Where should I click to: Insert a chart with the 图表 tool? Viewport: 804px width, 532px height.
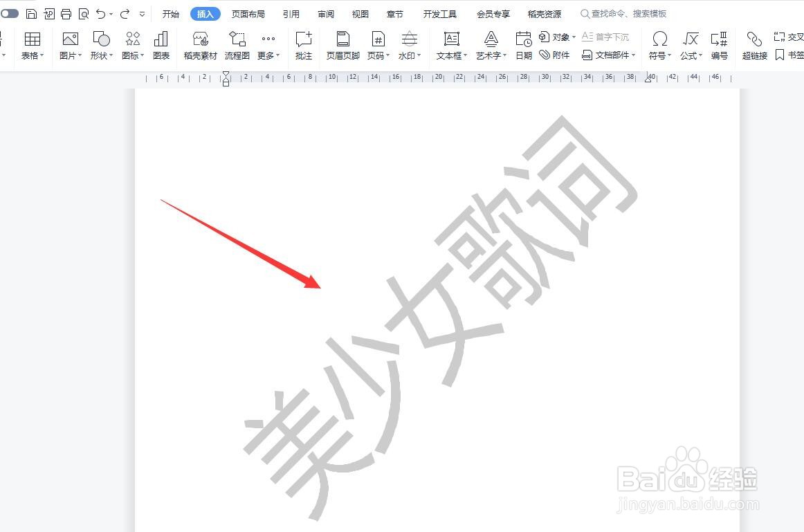coord(161,45)
